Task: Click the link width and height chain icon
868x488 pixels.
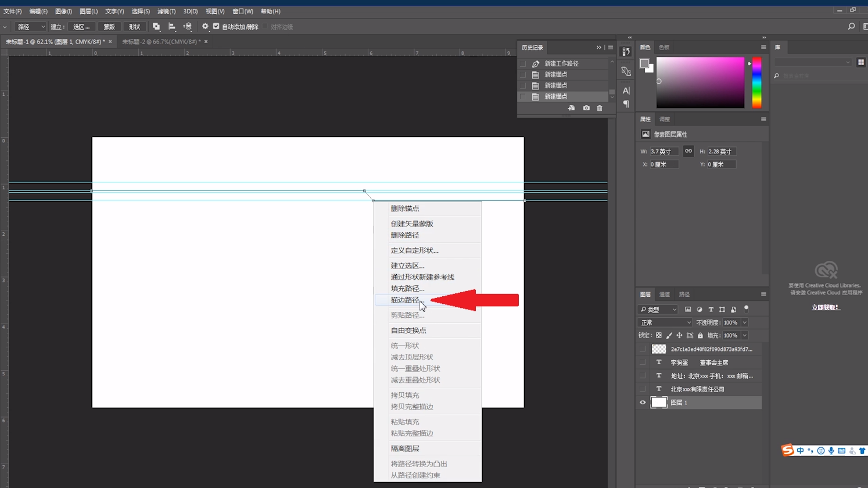Action: 688,151
